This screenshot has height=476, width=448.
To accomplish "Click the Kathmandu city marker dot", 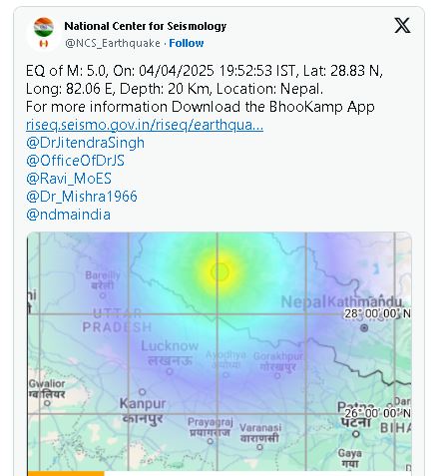I will 364,328.
